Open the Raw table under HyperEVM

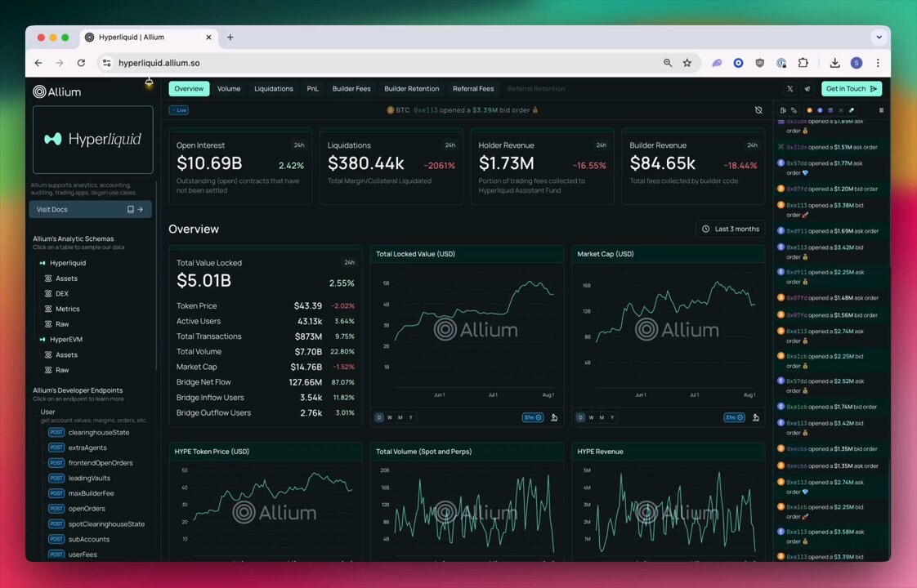coord(62,370)
